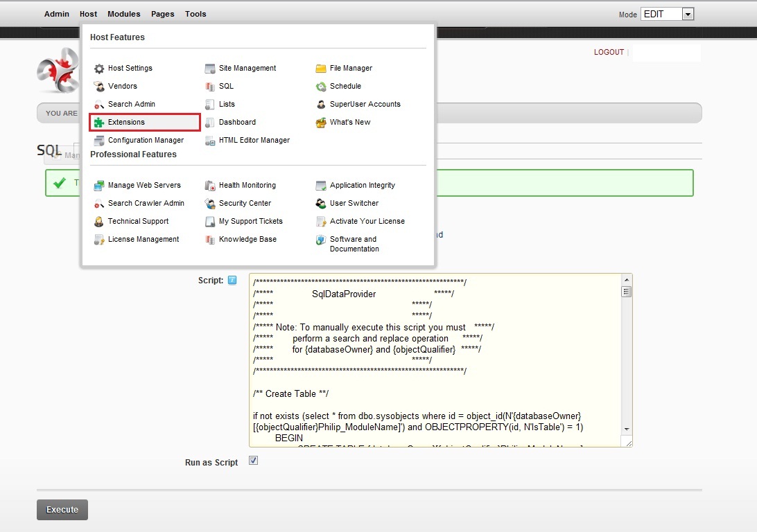Image resolution: width=757 pixels, height=532 pixels.
Task: Open the Mode EDIT dropdown
Action: click(687, 13)
